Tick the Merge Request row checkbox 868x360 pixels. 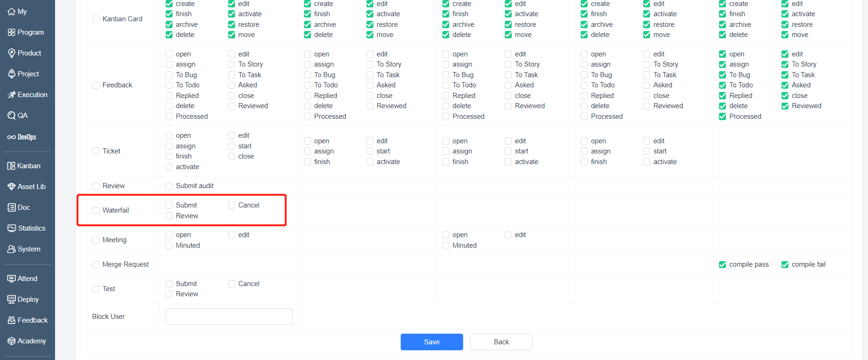coord(96,265)
